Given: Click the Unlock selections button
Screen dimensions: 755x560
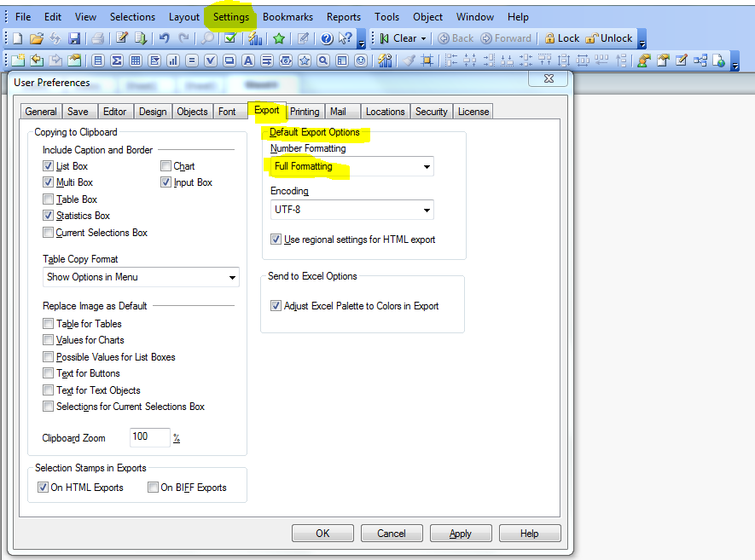Looking at the screenshot, I should pos(608,38).
